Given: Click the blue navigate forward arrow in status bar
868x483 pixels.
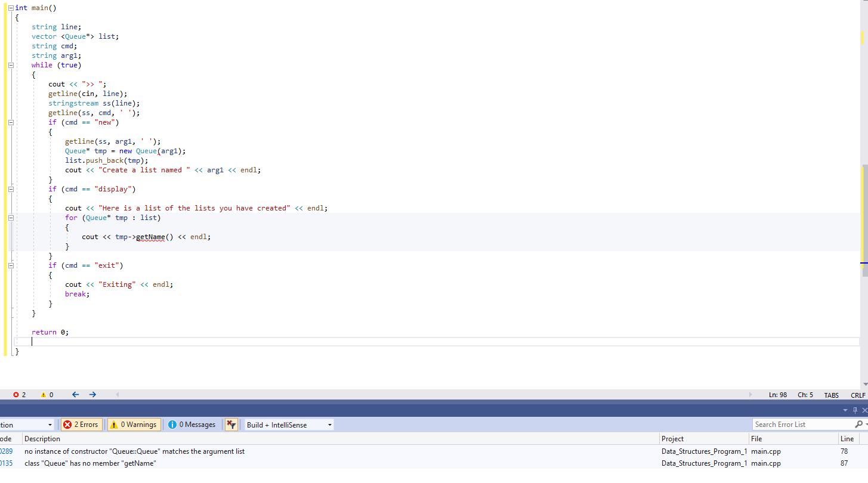Looking at the screenshot, I should click(92, 394).
